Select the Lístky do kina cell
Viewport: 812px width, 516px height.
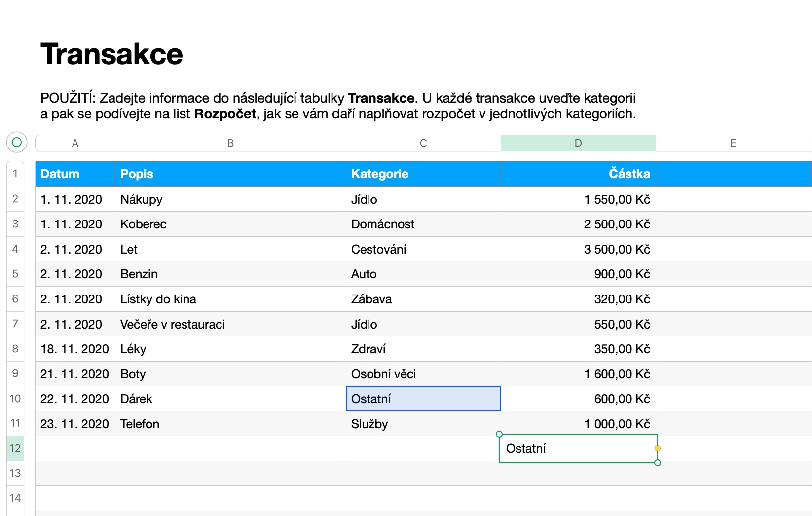tap(230, 299)
